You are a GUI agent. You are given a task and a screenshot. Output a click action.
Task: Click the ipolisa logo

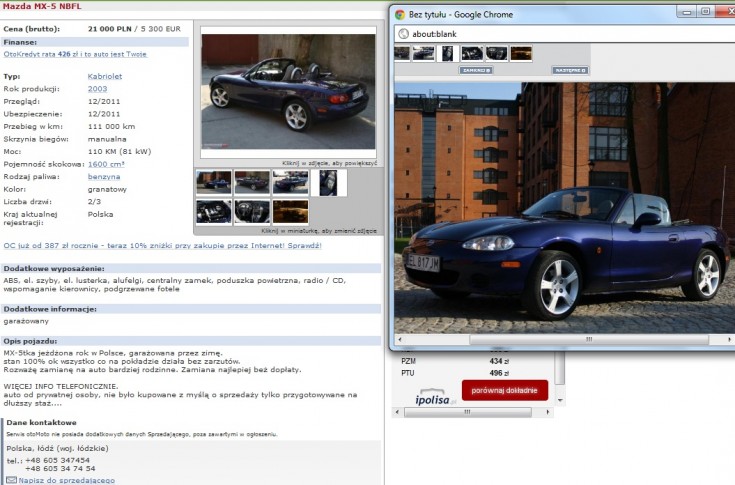pos(435,397)
